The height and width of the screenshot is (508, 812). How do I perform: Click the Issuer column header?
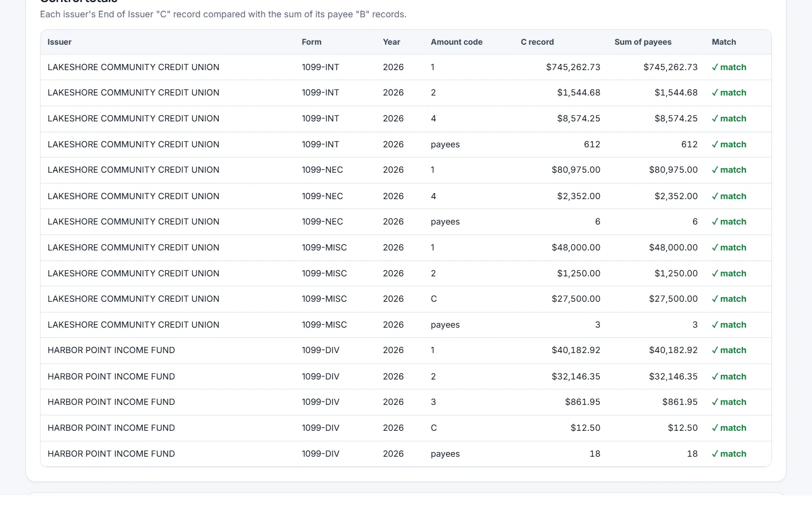[59, 42]
